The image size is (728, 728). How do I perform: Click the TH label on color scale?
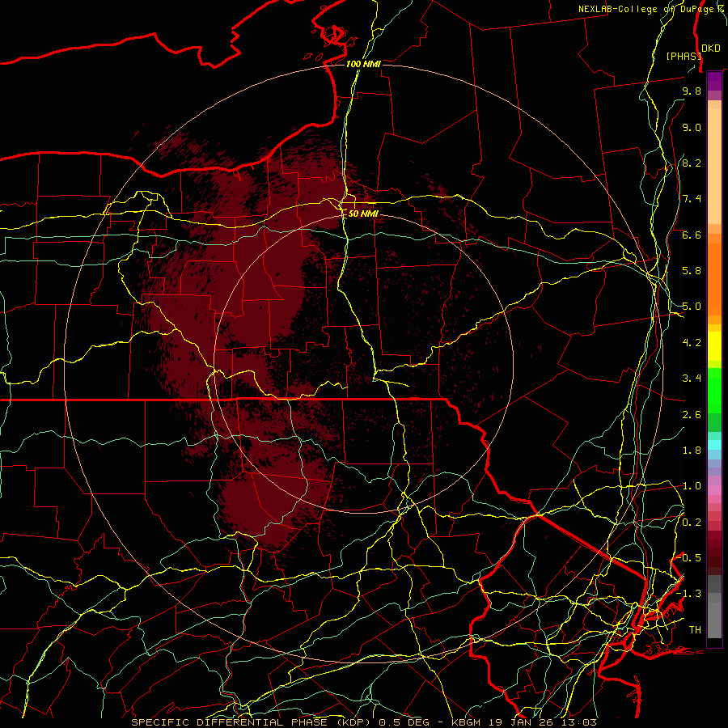tap(695, 630)
